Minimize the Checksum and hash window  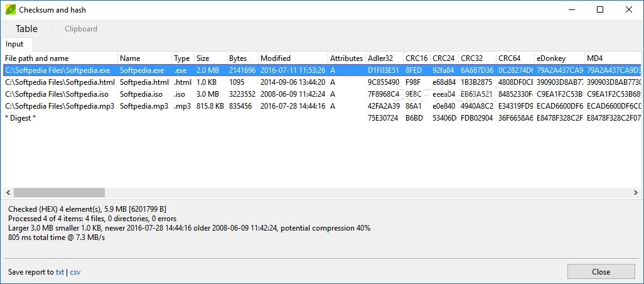[x=572, y=9]
